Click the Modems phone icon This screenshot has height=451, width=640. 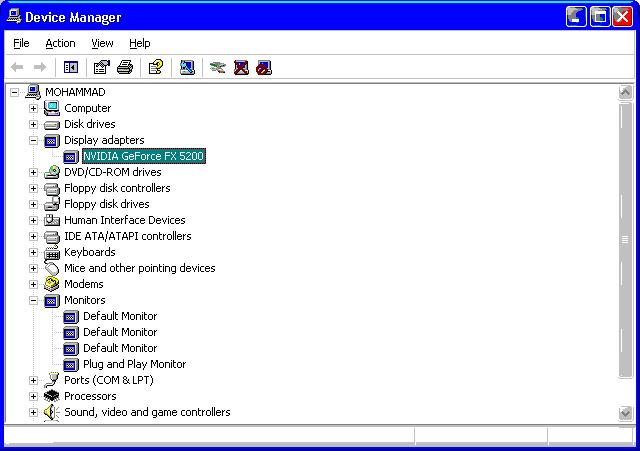pos(52,284)
